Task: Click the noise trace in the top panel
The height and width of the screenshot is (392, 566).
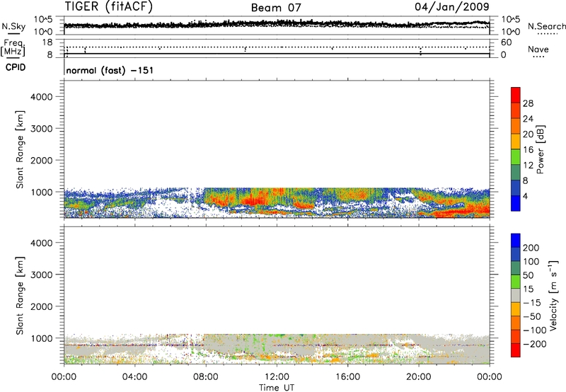Action: point(277,24)
